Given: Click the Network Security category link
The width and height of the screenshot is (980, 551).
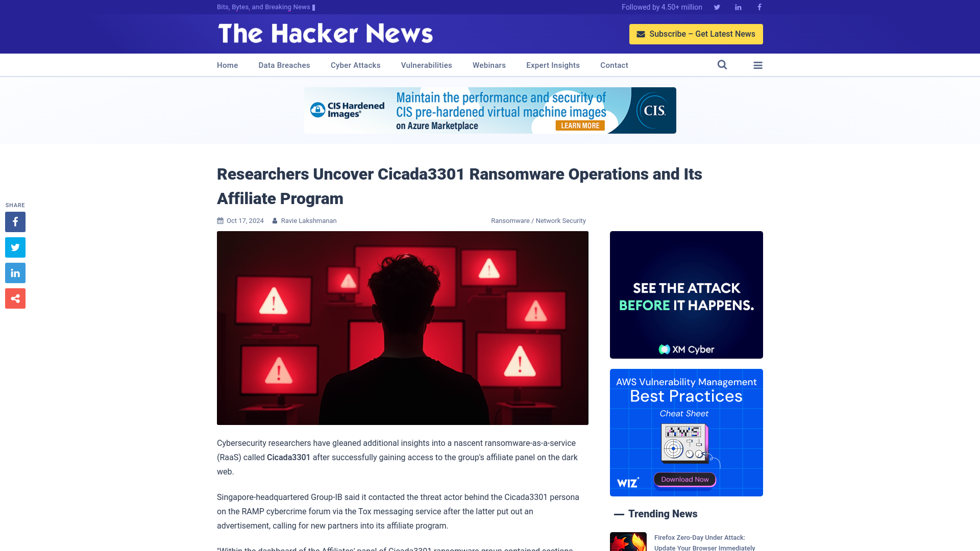Looking at the screenshot, I should tap(560, 221).
